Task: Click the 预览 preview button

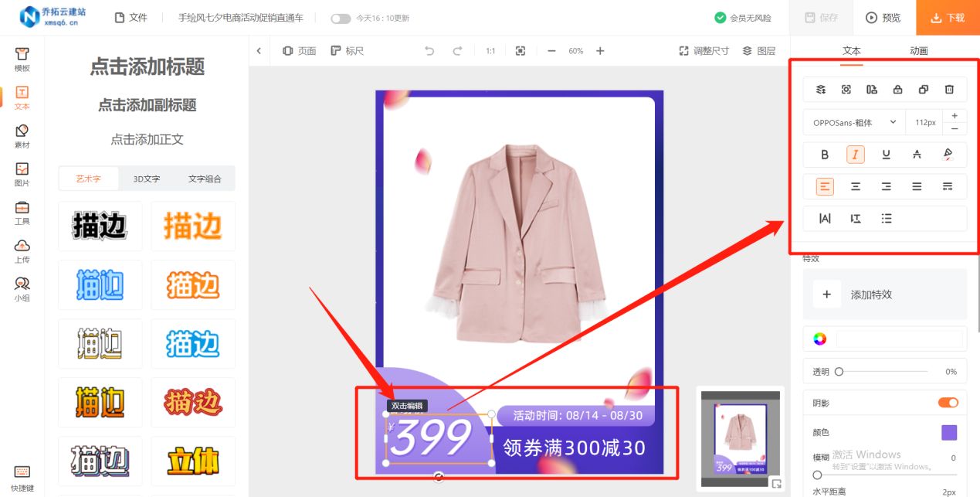Action: tap(883, 17)
